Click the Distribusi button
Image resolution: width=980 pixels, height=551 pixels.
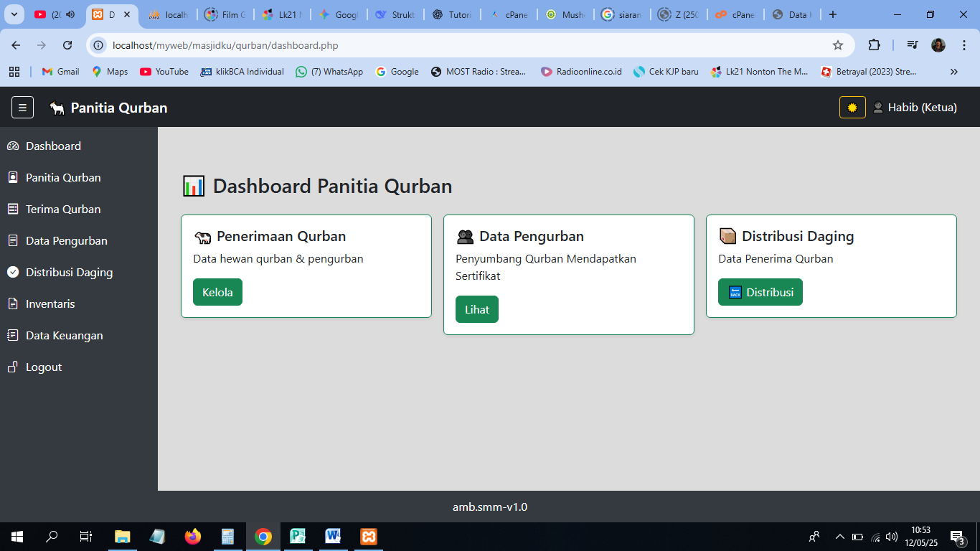(760, 291)
